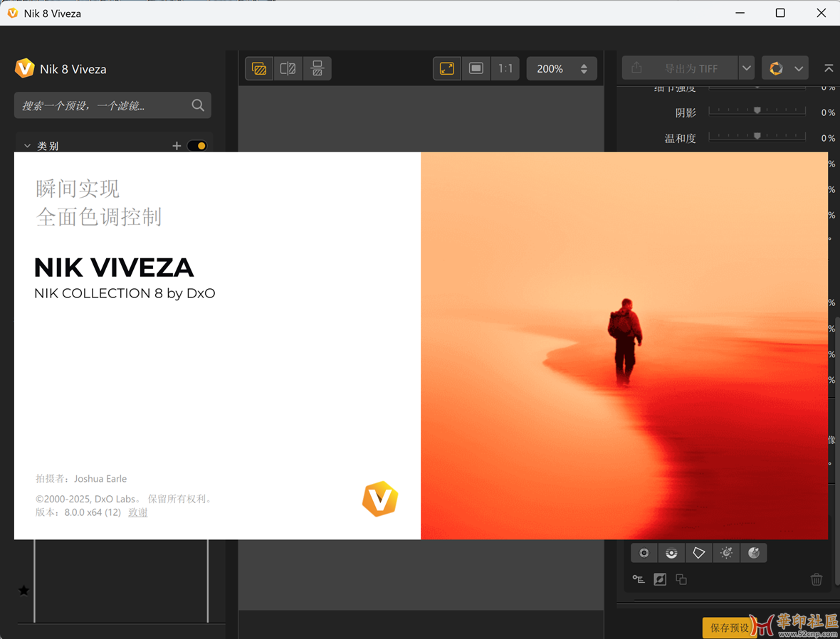Click the Viveza icon in title bar
The height and width of the screenshot is (639, 840).
pos(12,13)
